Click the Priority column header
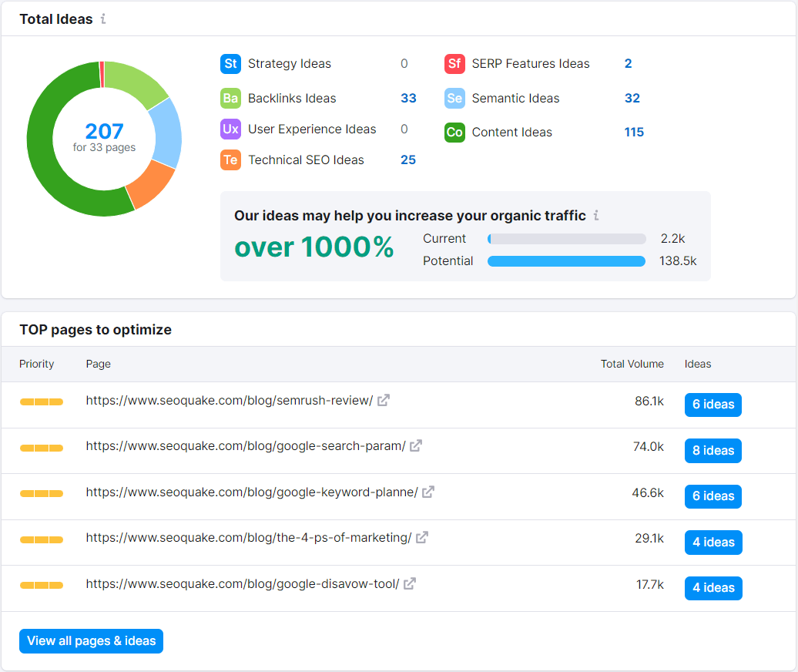 pos(36,364)
